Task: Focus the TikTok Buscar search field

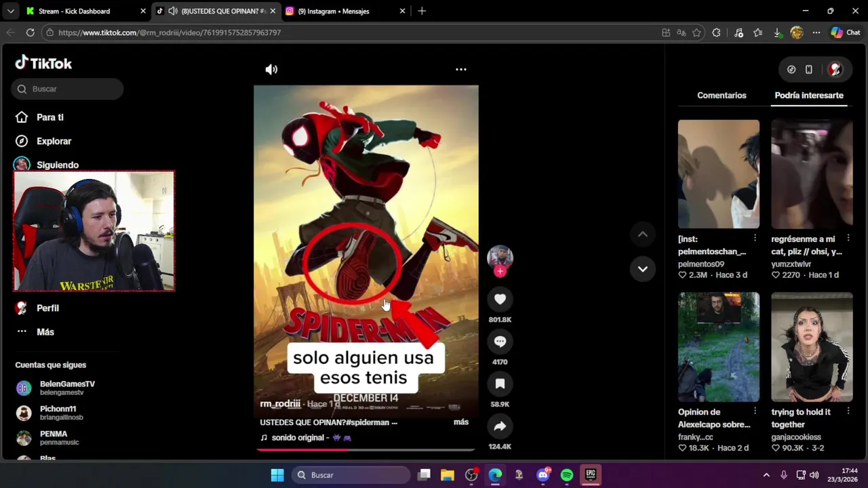Action: (67, 89)
